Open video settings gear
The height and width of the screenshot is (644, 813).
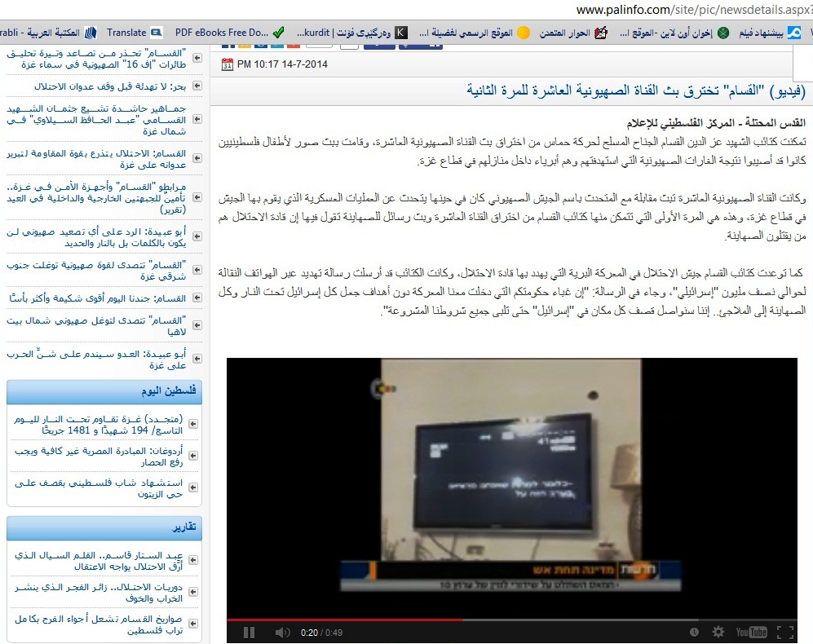(x=718, y=633)
